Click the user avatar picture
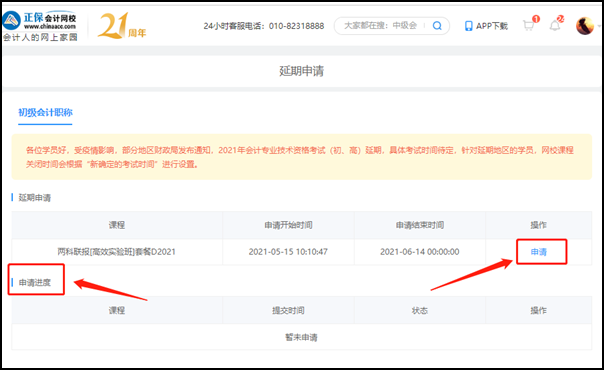The width and height of the screenshot is (604, 370). coord(585,26)
